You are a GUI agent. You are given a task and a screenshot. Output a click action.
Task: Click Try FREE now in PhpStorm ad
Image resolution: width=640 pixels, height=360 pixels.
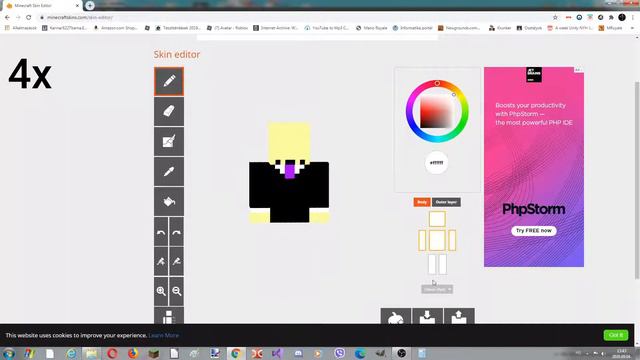click(533, 231)
